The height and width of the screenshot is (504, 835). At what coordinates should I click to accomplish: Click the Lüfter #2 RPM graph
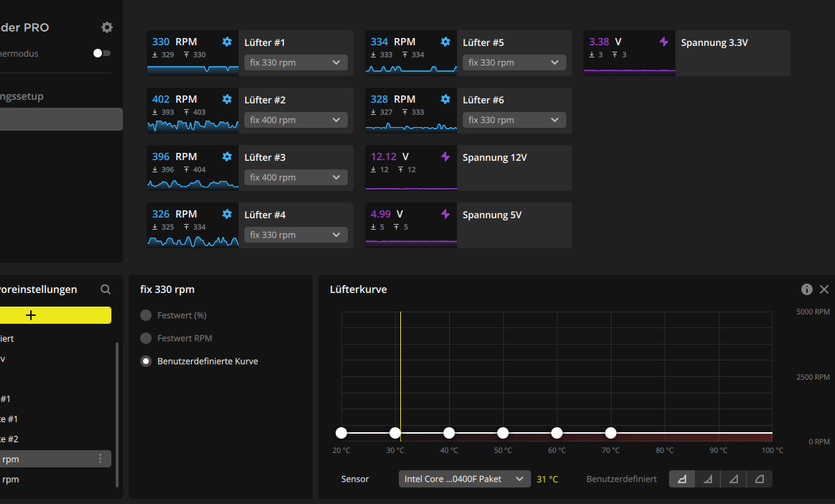pos(193,126)
